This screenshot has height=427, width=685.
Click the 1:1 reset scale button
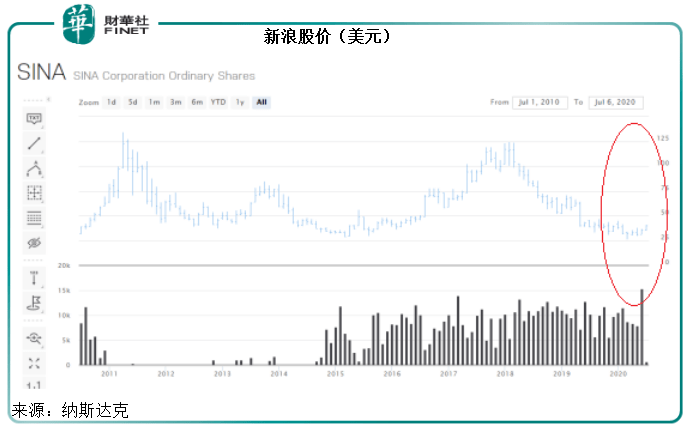pos(34,385)
